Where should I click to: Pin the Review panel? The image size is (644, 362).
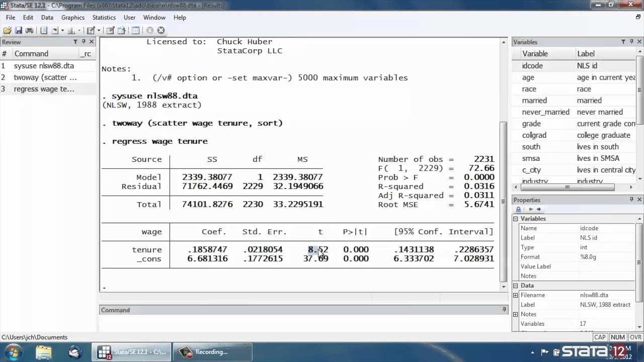84,42
